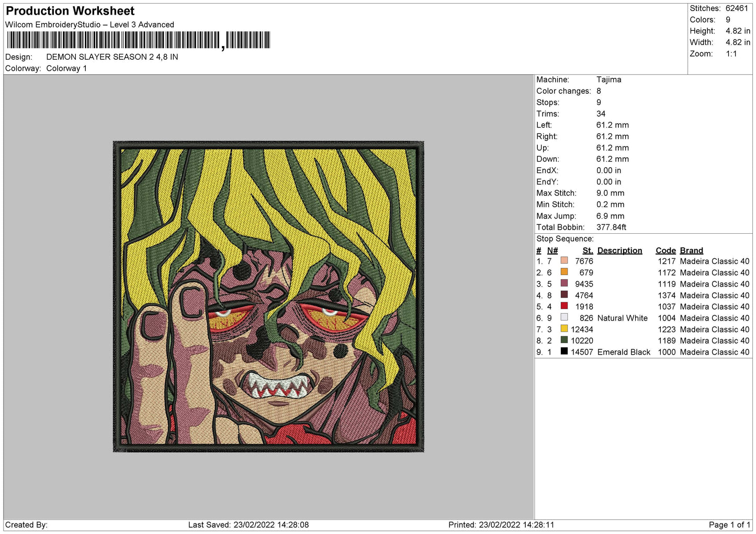
Task: Click the N# column header
Action: tap(552, 251)
